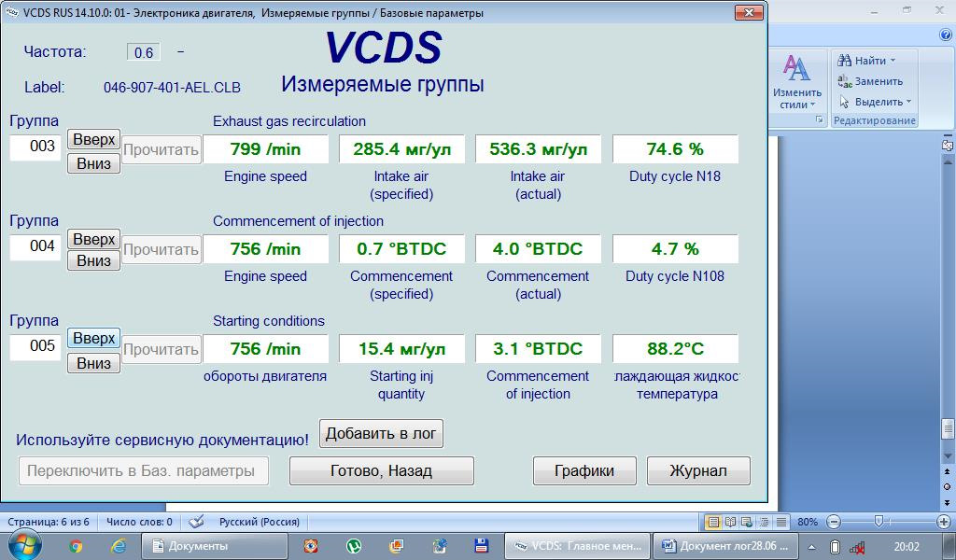Click zoom-in plus on zoom slider

942,522
